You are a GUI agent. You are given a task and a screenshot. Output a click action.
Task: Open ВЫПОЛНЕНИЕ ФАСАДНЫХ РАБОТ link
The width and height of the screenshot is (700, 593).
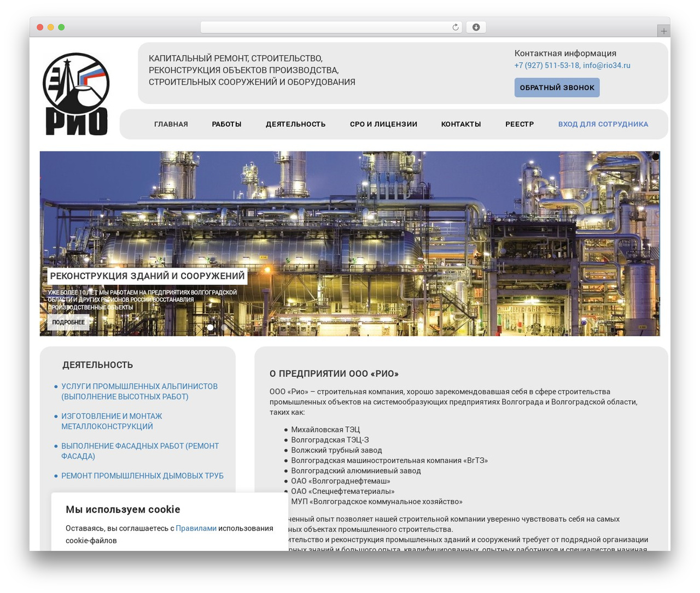[x=140, y=451]
